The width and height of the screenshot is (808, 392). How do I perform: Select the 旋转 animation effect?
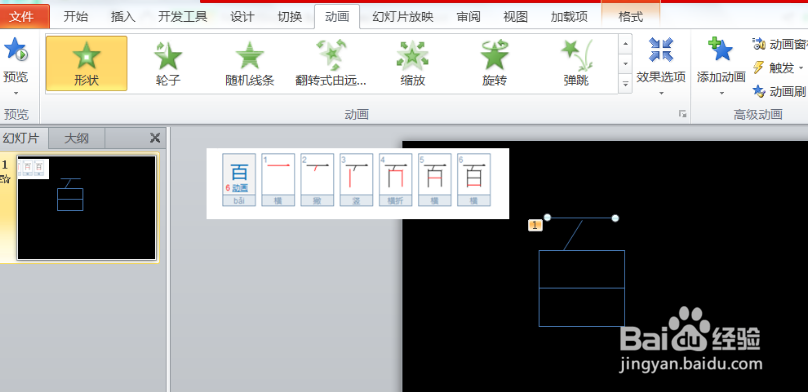pyautogui.click(x=494, y=63)
